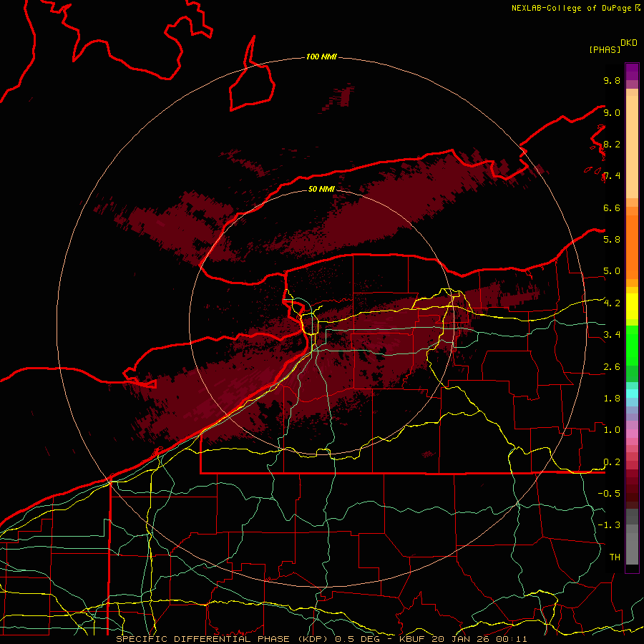Click the 9.8 value on the color scale
The height and width of the screenshot is (644, 644).
612,80
